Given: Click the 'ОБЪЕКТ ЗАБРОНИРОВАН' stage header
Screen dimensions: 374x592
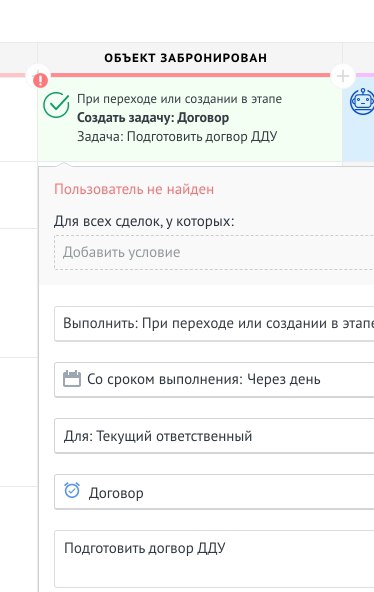Looking at the screenshot, I should 186,58.
